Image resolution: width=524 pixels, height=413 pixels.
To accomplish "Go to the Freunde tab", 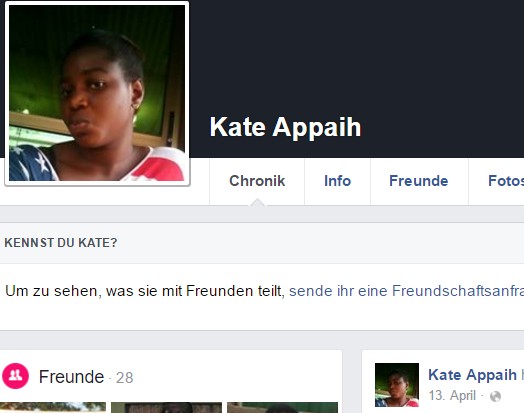I will point(419,181).
